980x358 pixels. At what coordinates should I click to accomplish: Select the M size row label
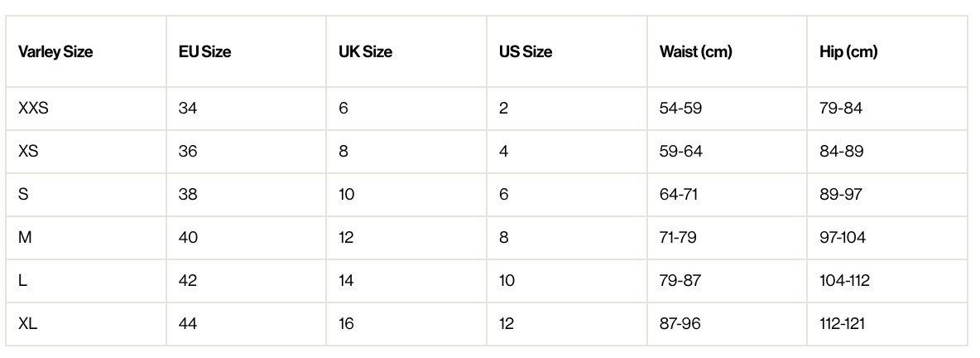point(25,238)
